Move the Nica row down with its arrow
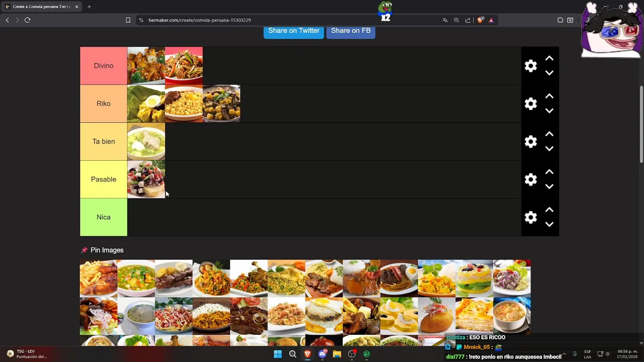Image resolution: width=644 pixels, height=362 pixels. click(x=549, y=224)
